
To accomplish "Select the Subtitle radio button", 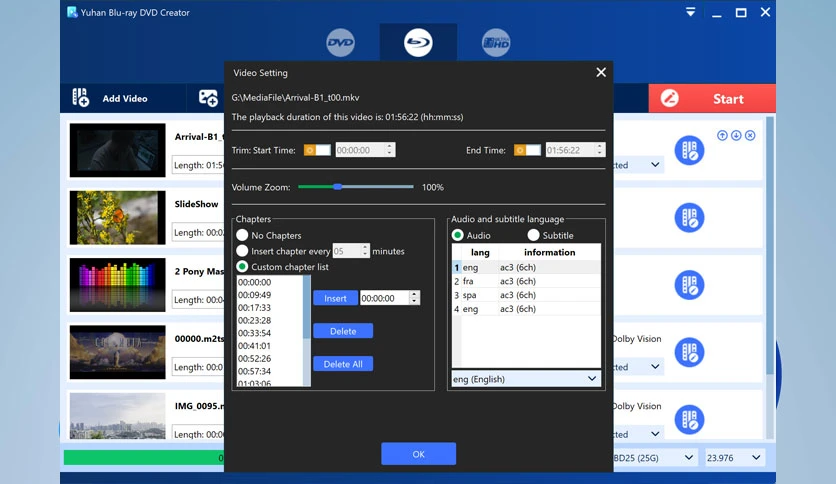I will click(x=533, y=235).
